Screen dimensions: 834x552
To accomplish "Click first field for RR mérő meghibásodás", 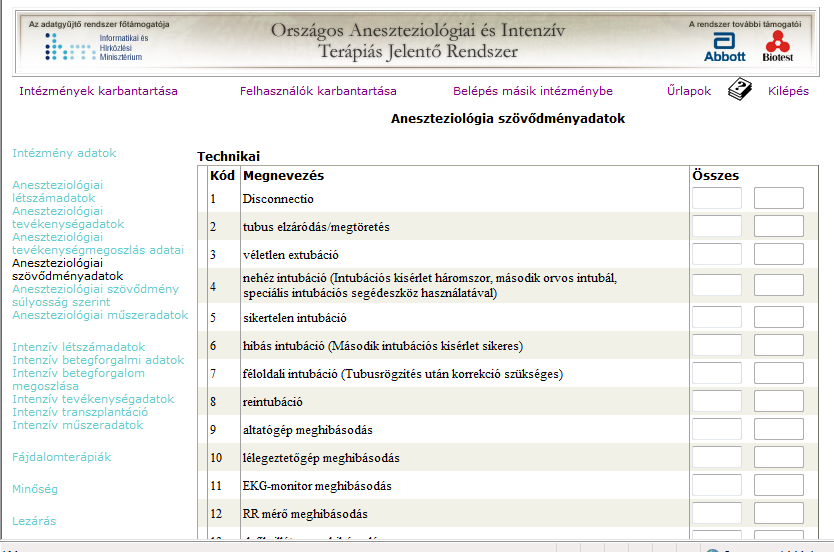I will 716,513.
